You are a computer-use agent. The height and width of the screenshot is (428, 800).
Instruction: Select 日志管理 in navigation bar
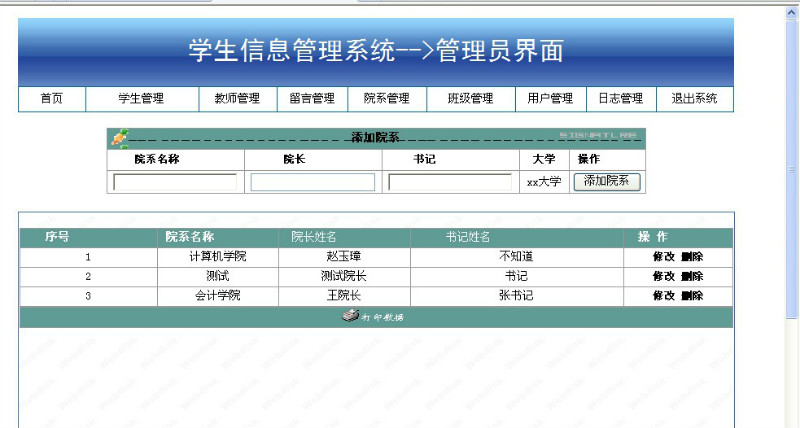[x=620, y=98]
